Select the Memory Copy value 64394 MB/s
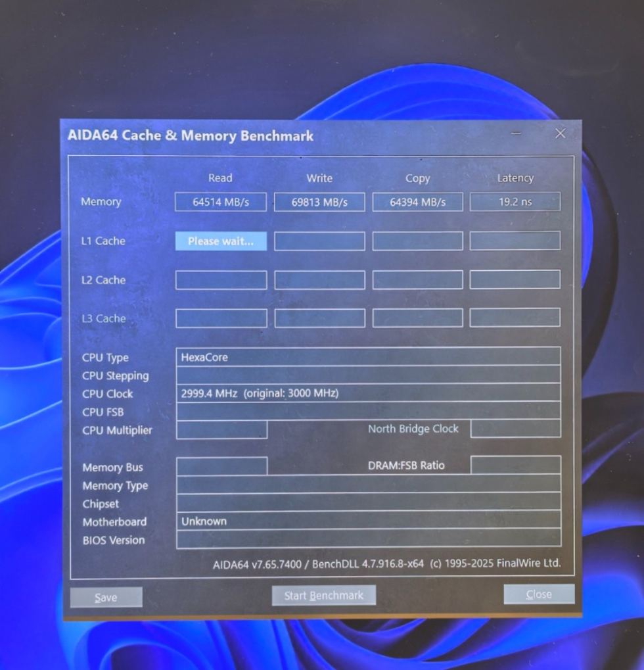The image size is (644, 670). pyautogui.click(x=418, y=202)
